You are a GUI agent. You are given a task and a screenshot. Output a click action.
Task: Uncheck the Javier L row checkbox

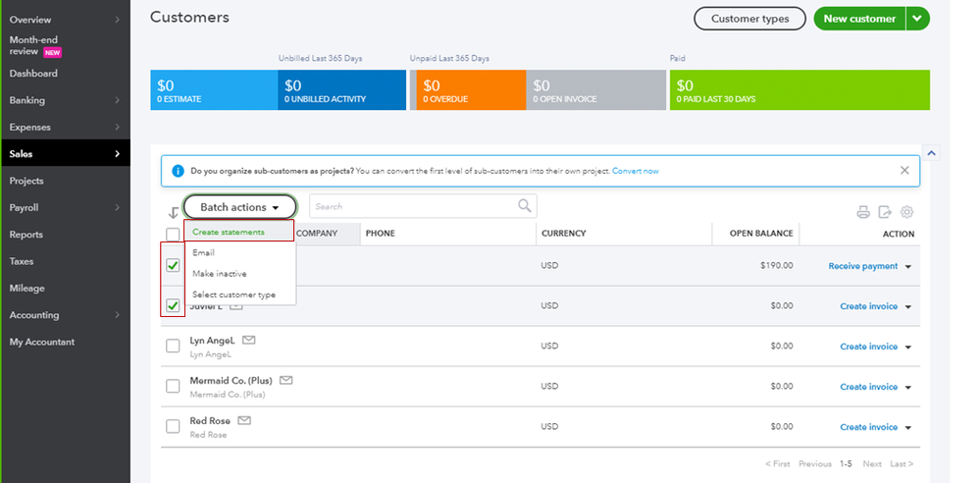[173, 306]
